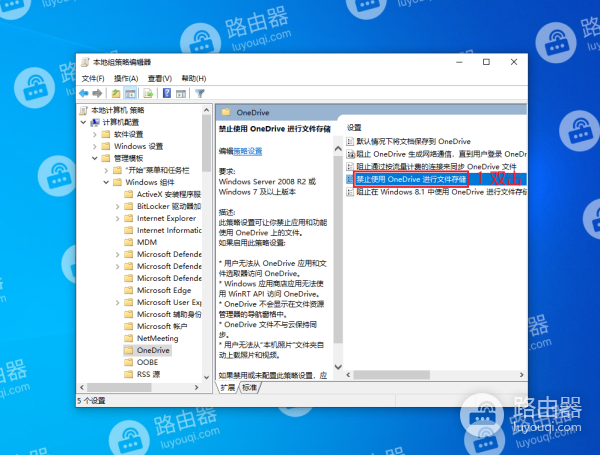Open the 查看(V) menu
The height and width of the screenshot is (455, 600).
pyautogui.click(x=160, y=78)
